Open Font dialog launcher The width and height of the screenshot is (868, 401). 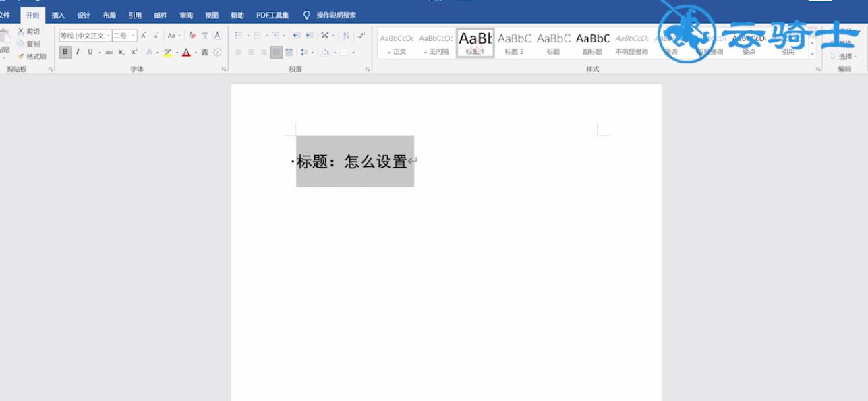pos(224,69)
